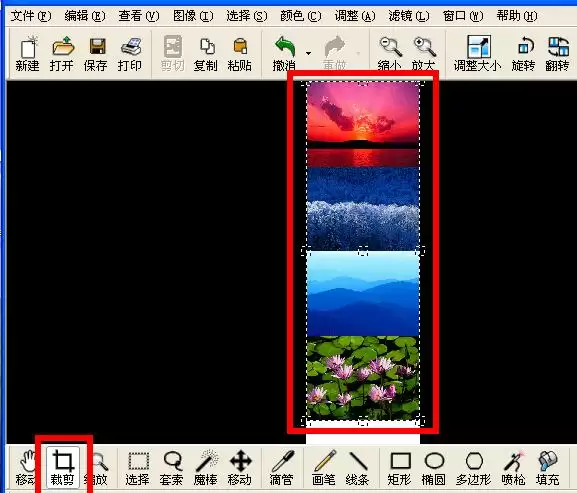
Task: Select the Rectangle (矩形) shape tool
Action: [x=400, y=467]
